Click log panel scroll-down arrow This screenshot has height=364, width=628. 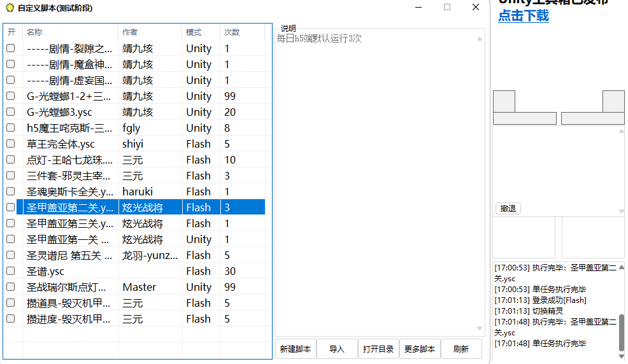click(622, 356)
